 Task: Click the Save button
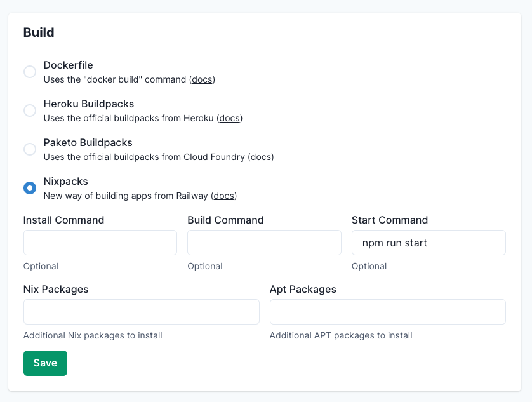pos(45,363)
